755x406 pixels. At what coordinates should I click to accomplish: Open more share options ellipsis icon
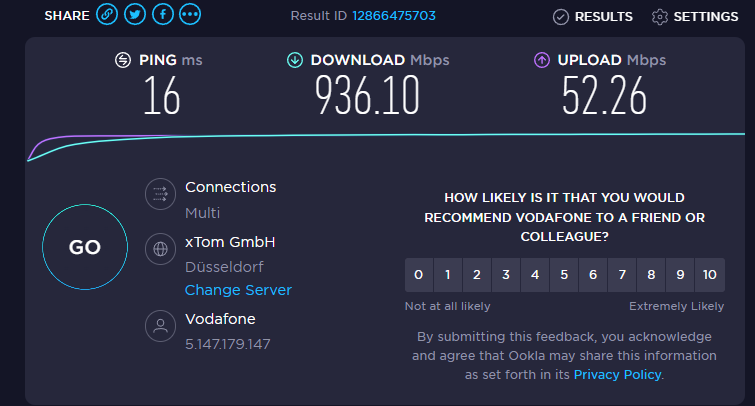pos(190,14)
